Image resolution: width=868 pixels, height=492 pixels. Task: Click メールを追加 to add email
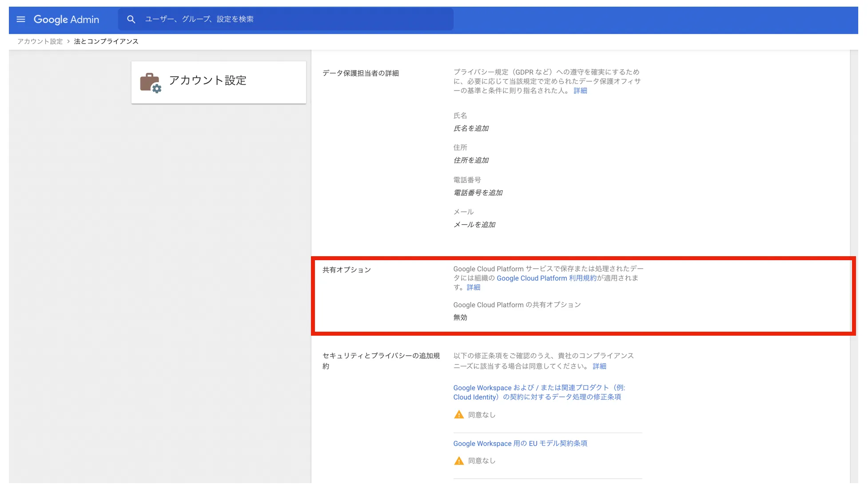coord(474,225)
